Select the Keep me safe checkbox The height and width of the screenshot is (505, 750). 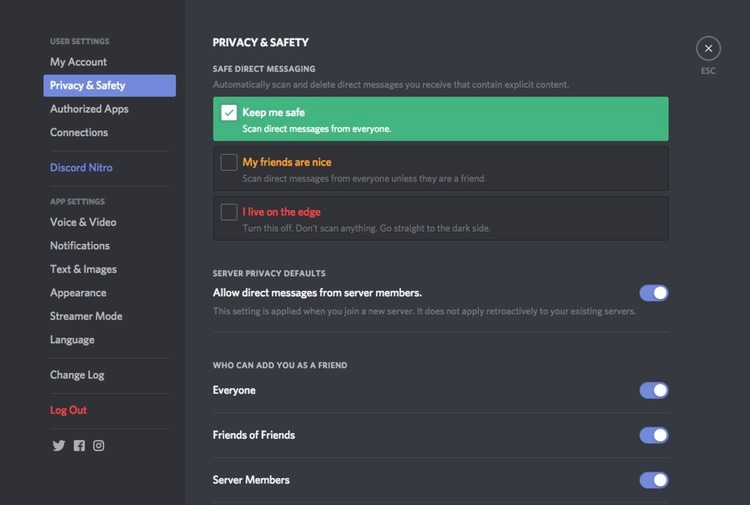point(229,113)
